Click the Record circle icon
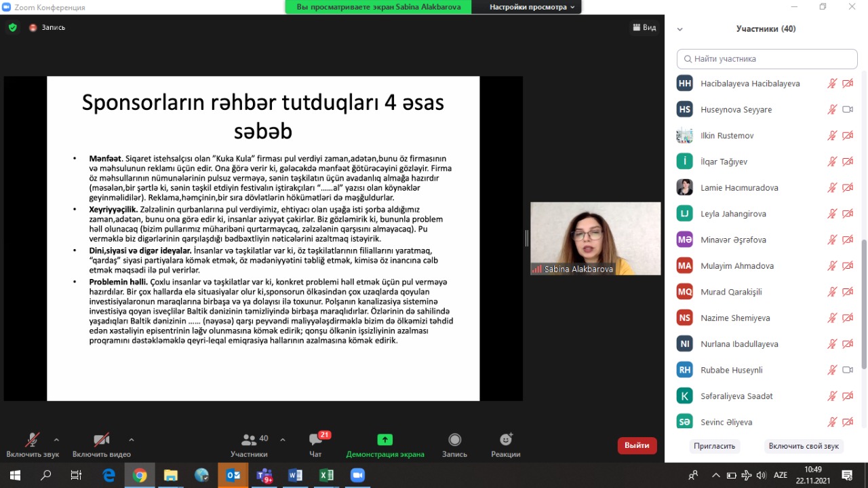868x488 pixels. pyautogui.click(x=454, y=440)
